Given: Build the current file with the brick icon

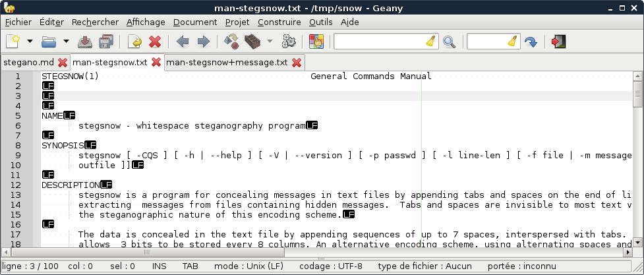Looking at the screenshot, I should click(x=252, y=42).
